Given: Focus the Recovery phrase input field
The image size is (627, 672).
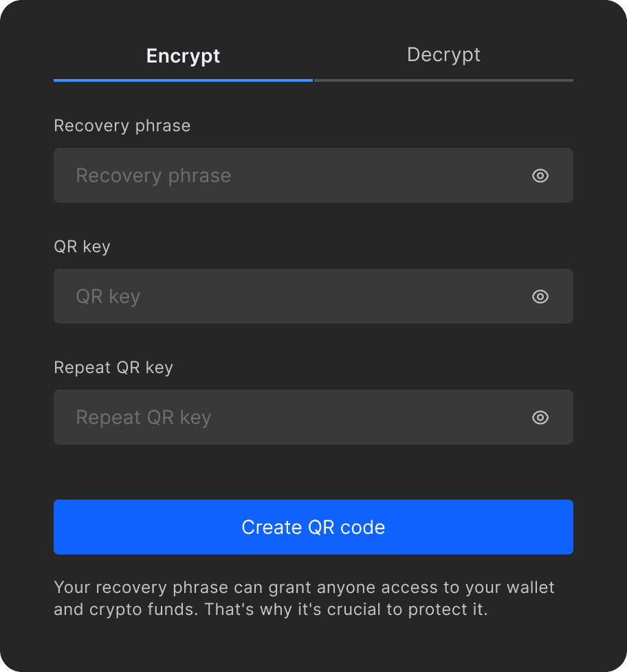Looking at the screenshot, I should click(x=296, y=176).
